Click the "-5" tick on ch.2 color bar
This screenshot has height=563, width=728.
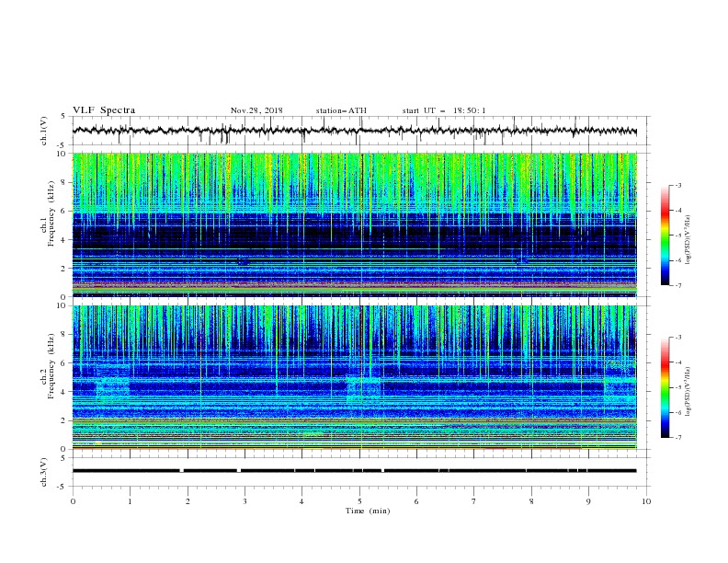pos(677,387)
